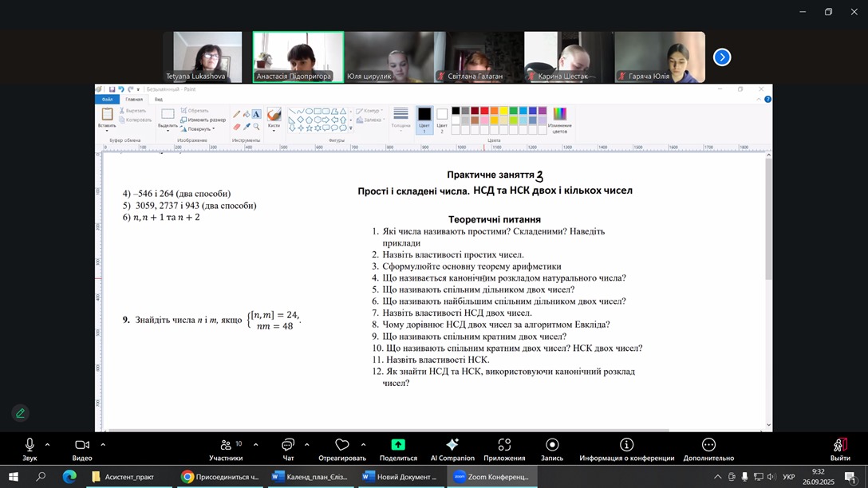Mute microphone using the Звук button

pyautogui.click(x=30, y=449)
